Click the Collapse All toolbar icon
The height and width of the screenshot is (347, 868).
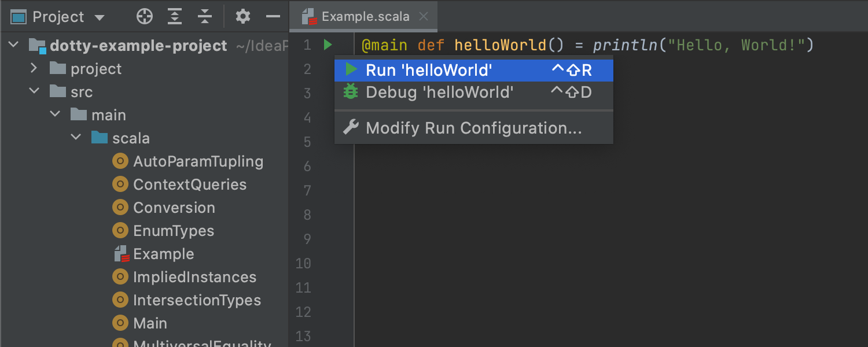(204, 17)
